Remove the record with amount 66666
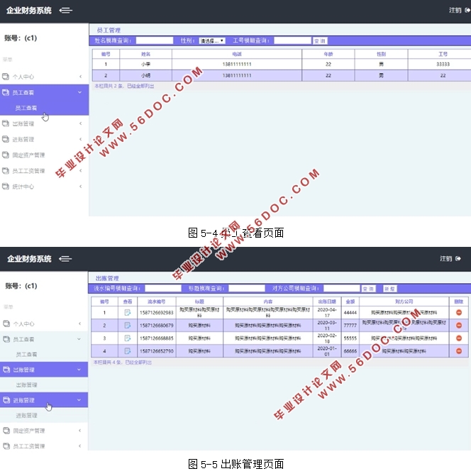This screenshot has width=471, height=476. pos(459,351)
